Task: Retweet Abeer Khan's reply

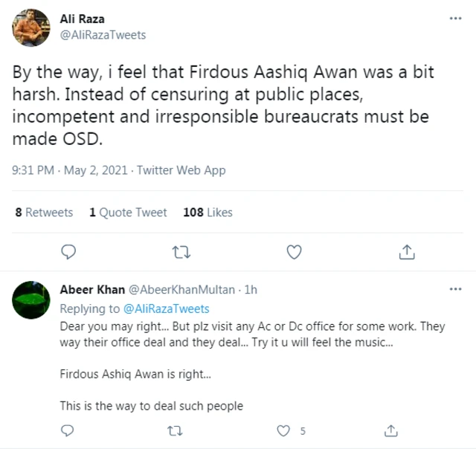Action: pyautogui.click(x=176, y=430)
